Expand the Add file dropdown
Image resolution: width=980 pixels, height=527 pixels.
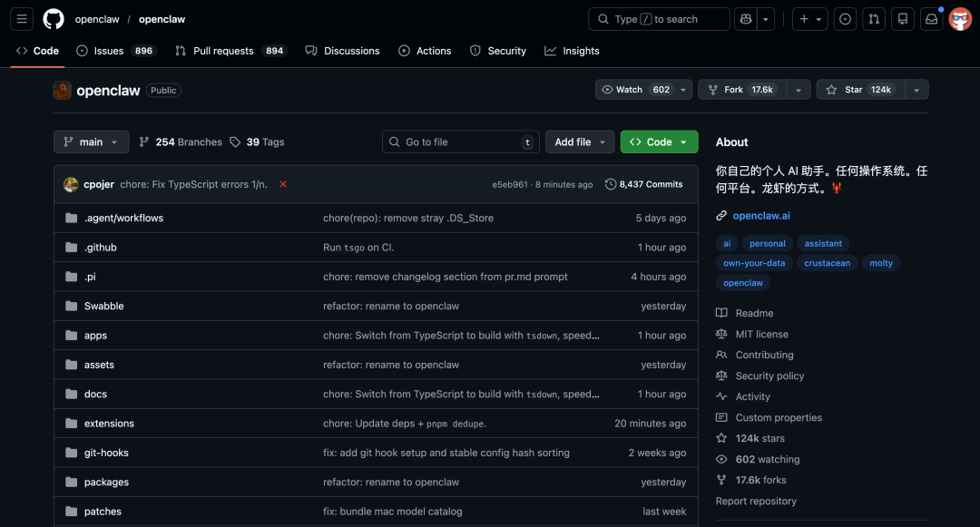click(579, 142)
